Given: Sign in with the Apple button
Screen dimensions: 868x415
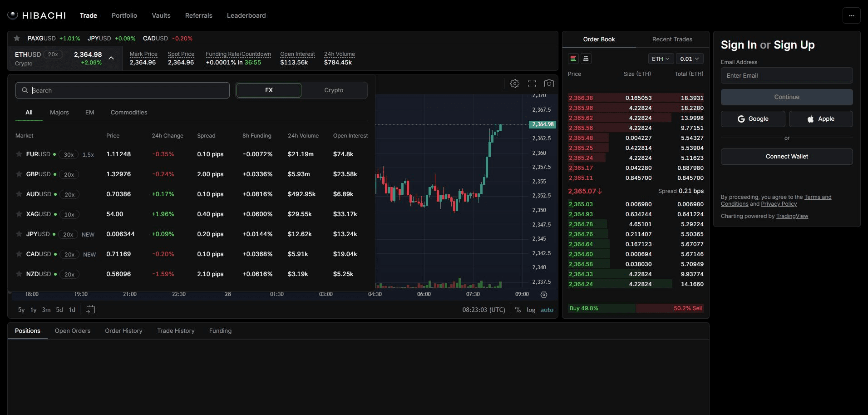Looking at the screenshot, I should click(x=821, y=119).
